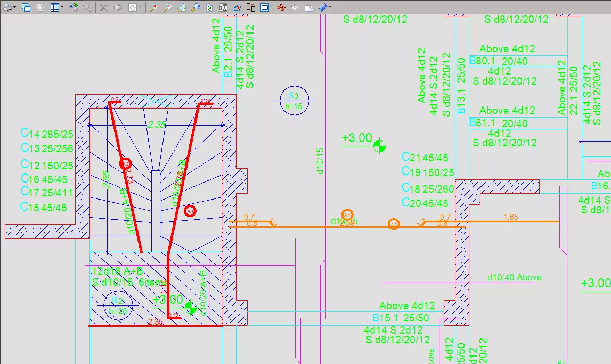Click the 1.65 orange dimension text
611x364 pixels.
coord(510,217)
